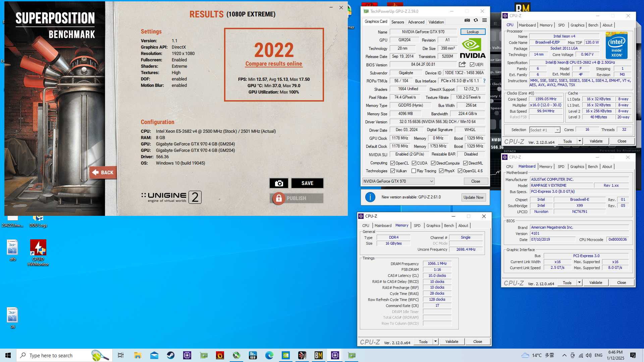Click the ENG language indicator
Screen dimensions: 644x362
(598, 355)
